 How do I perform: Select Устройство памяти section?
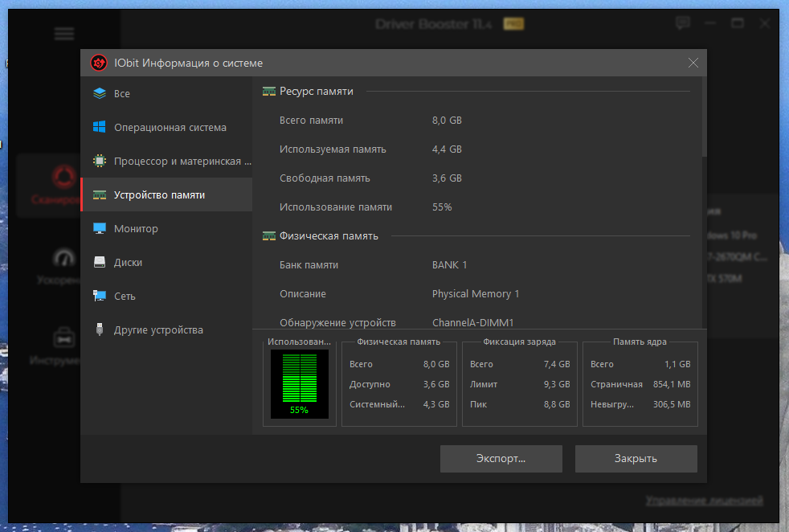pyautogui.click(x=166, y=194)
